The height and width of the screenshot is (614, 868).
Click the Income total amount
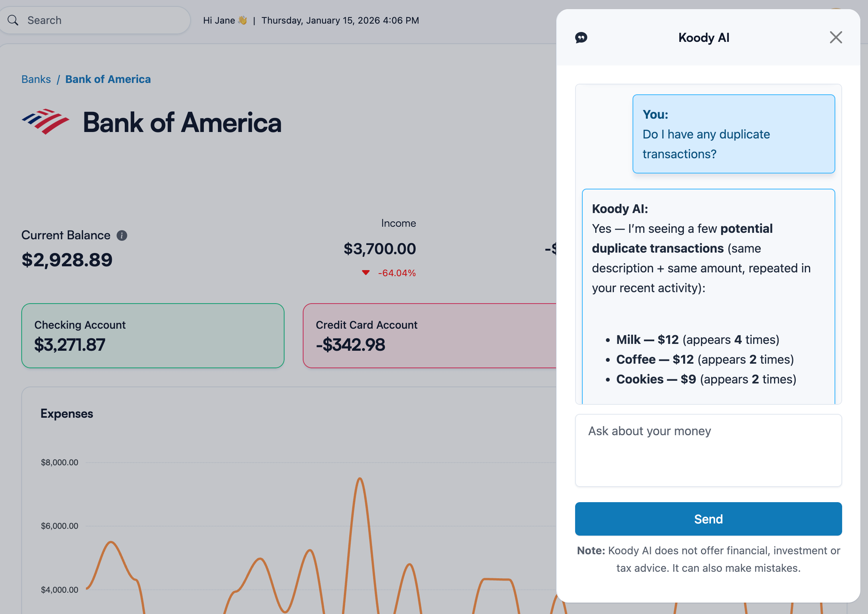[x=380, y=248]
